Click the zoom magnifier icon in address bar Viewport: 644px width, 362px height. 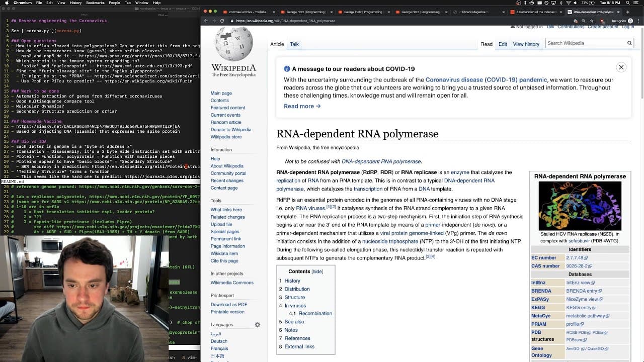[x=584, y=21]
